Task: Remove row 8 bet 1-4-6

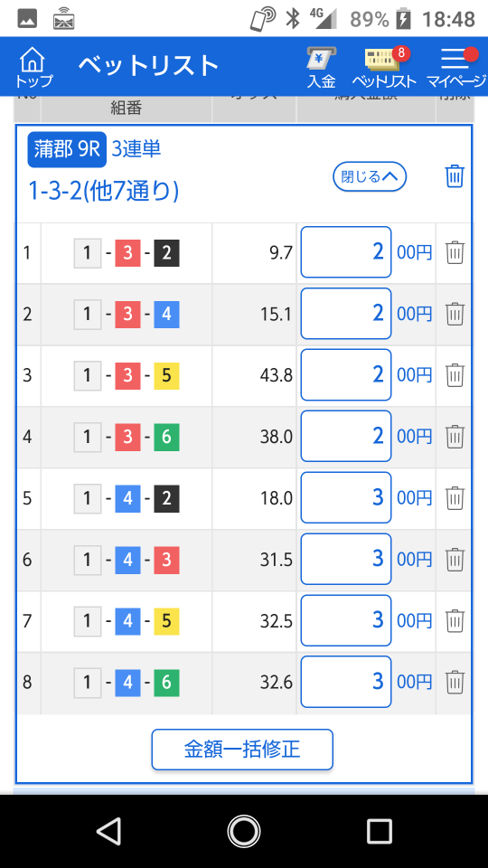Action: click(455, 683)
